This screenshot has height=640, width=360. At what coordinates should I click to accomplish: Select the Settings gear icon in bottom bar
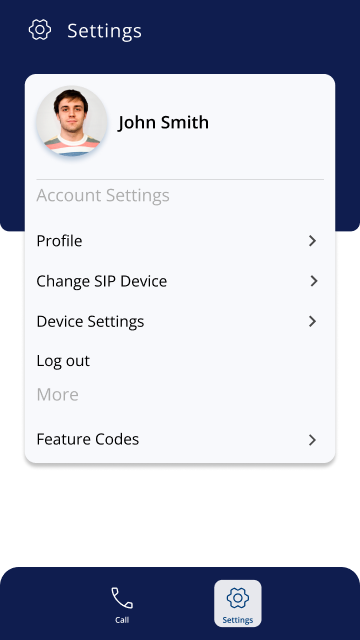238,598
